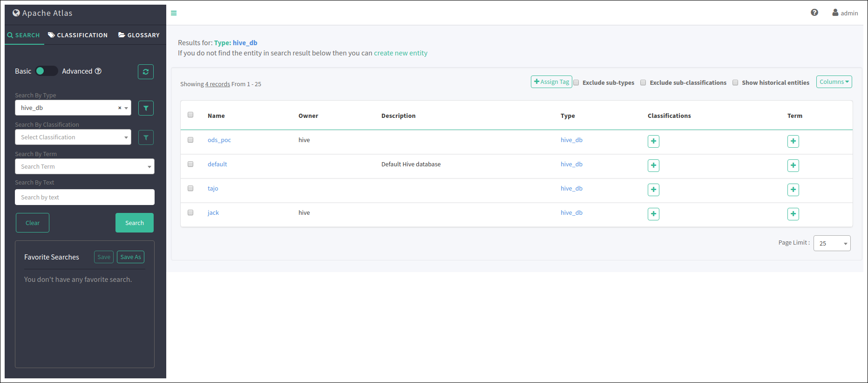
Task: Add term to tajo row
Action: click(x=793, y=190)
